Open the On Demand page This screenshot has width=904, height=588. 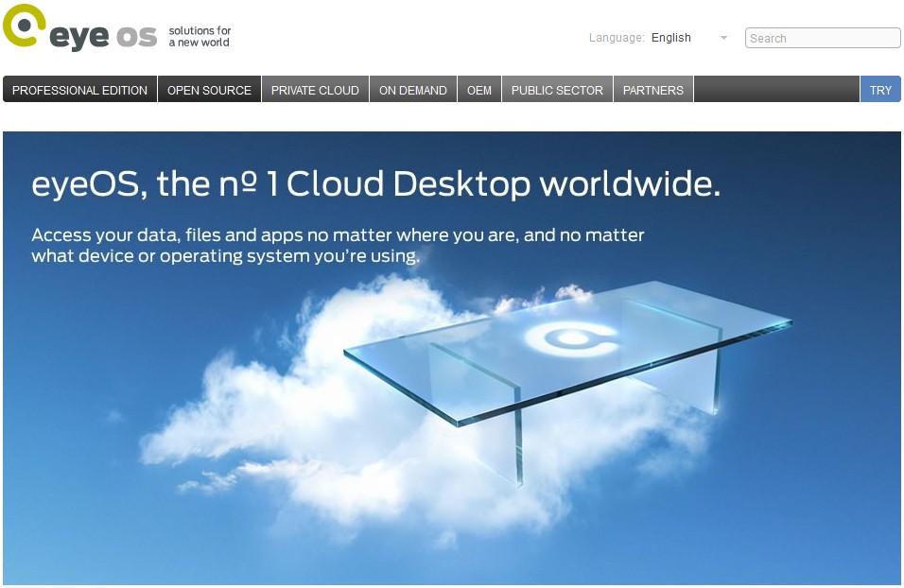click(413, 90)
